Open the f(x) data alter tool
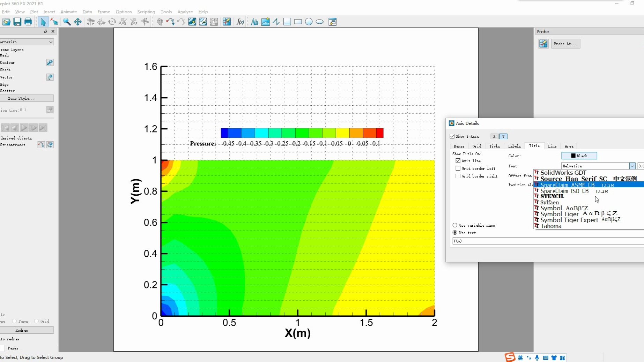This screenshot has height=362, width=644. 240,22
